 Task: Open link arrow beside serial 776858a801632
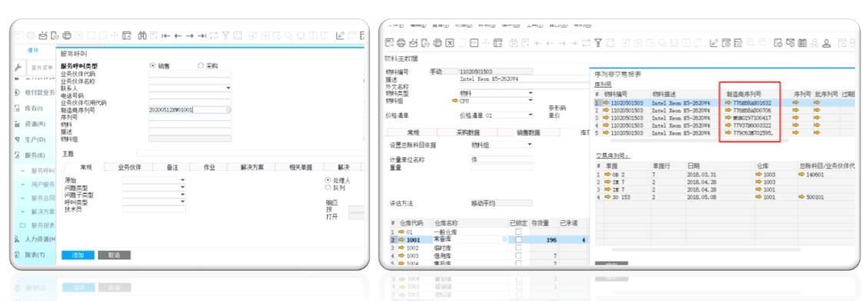[729, 103]
